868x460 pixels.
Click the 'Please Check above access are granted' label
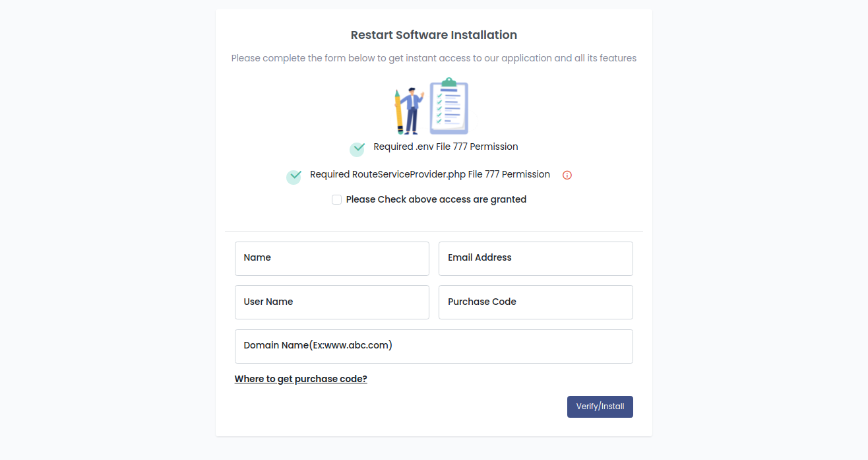[x=436, y=199]
